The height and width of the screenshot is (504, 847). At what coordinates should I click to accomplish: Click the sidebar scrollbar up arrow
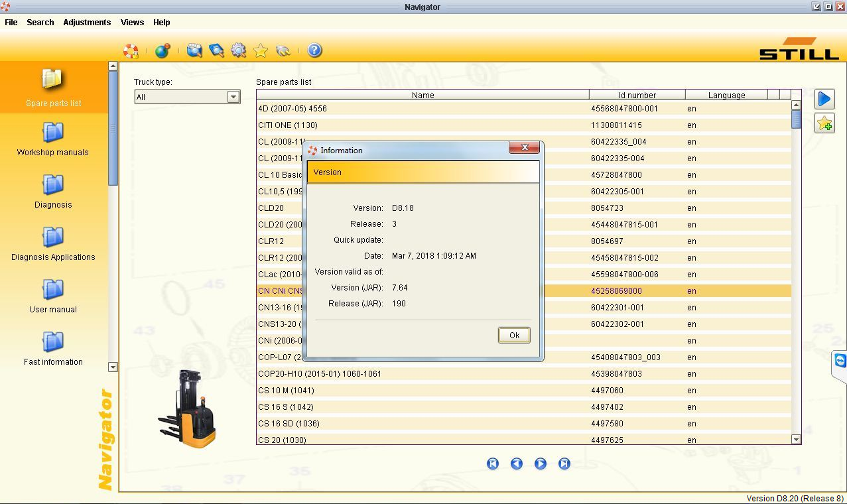pyautogui.click(x=113, y=66)
